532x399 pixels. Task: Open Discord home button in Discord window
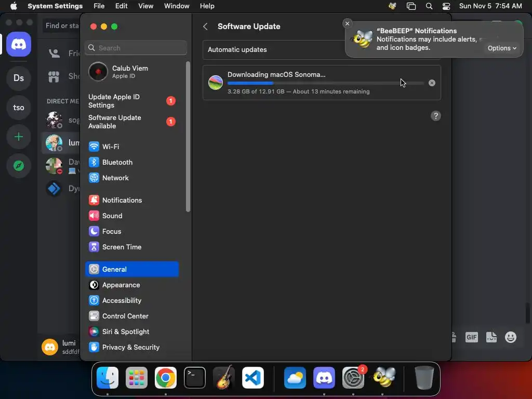19,44
